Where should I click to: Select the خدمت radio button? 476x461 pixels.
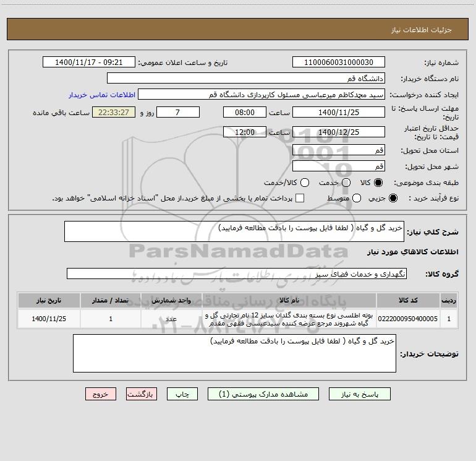[346, 183]
